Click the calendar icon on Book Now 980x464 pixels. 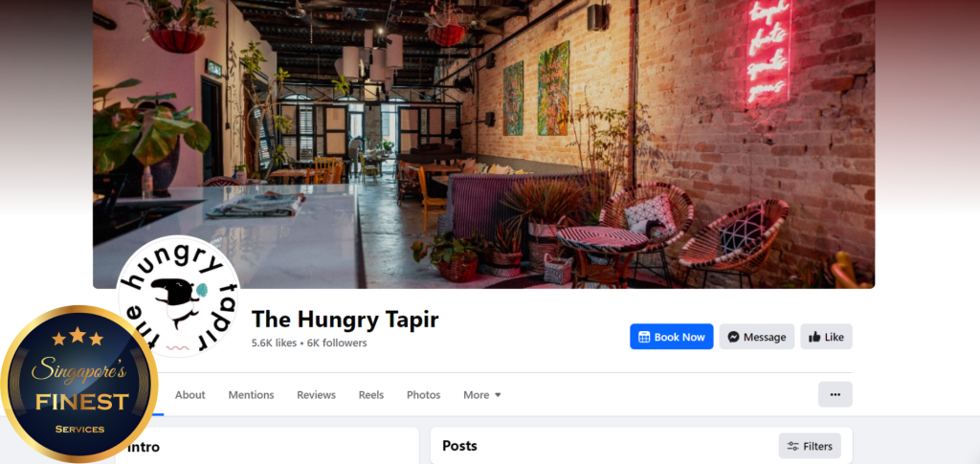[x=644, y=337]
